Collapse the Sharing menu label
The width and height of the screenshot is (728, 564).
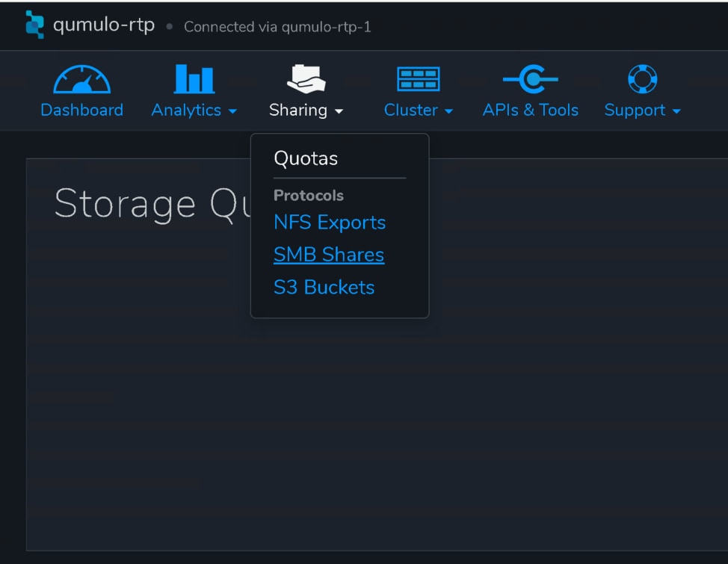coord(298,110)
